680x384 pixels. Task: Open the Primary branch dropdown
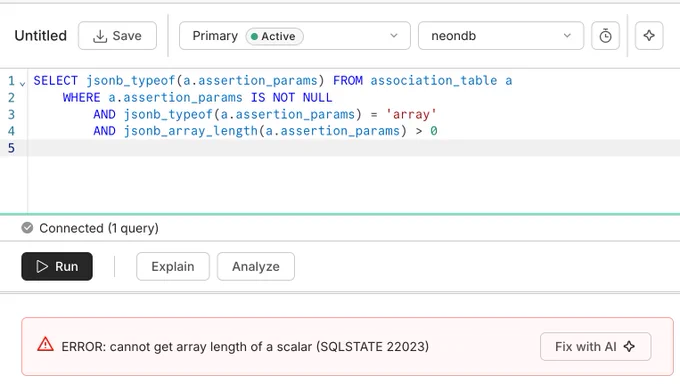[x=294, y=36]
